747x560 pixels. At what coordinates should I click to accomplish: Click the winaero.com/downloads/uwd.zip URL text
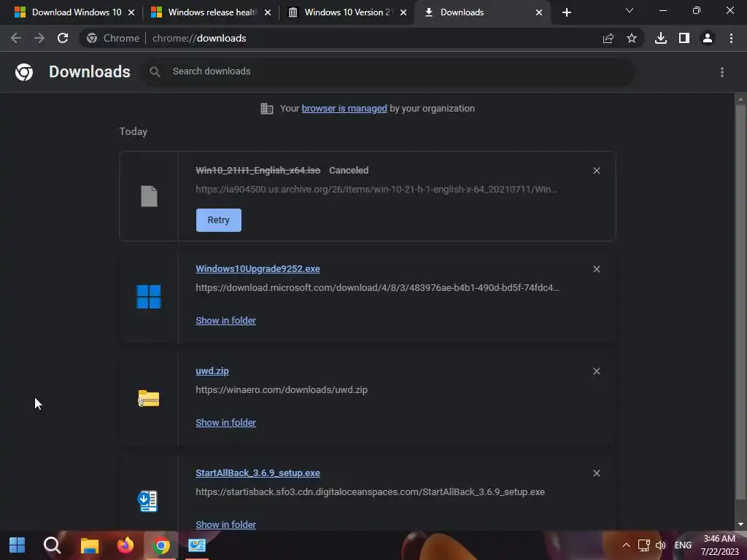click(x=282, y=390)
